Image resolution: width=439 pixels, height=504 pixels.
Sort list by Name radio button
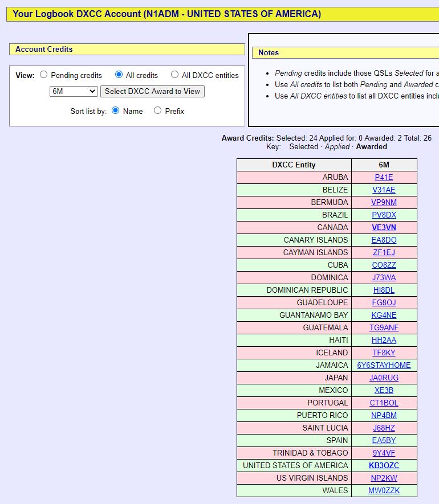coord(115,110)
